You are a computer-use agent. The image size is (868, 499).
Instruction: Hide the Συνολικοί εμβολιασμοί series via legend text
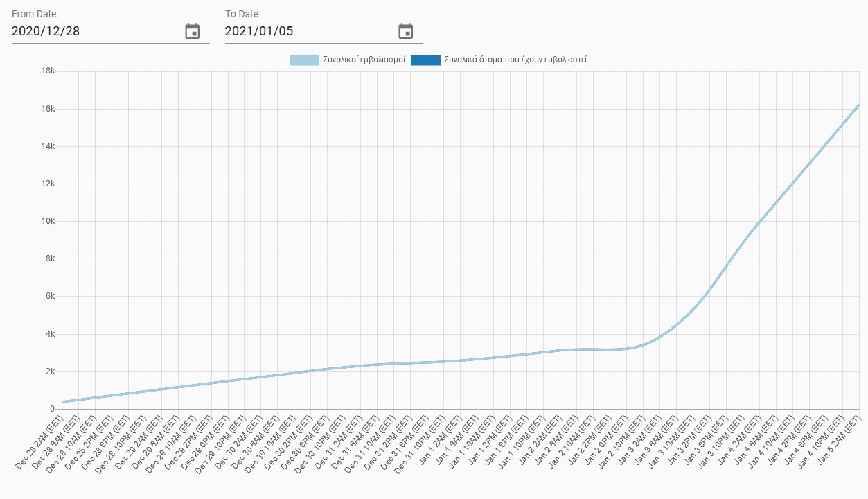coord(364,60)
